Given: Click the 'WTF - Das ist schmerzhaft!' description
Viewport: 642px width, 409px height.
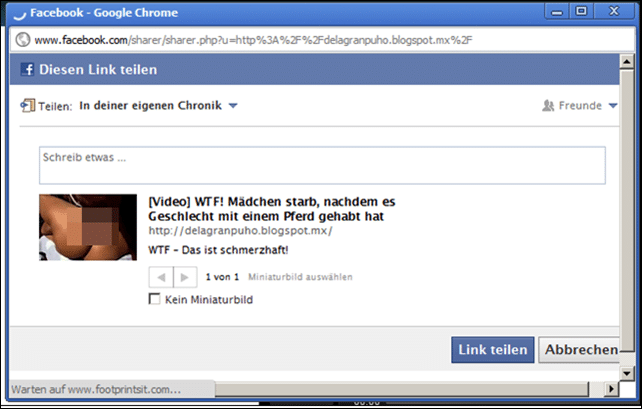Looking at the screenshot, I should [218, 250].
